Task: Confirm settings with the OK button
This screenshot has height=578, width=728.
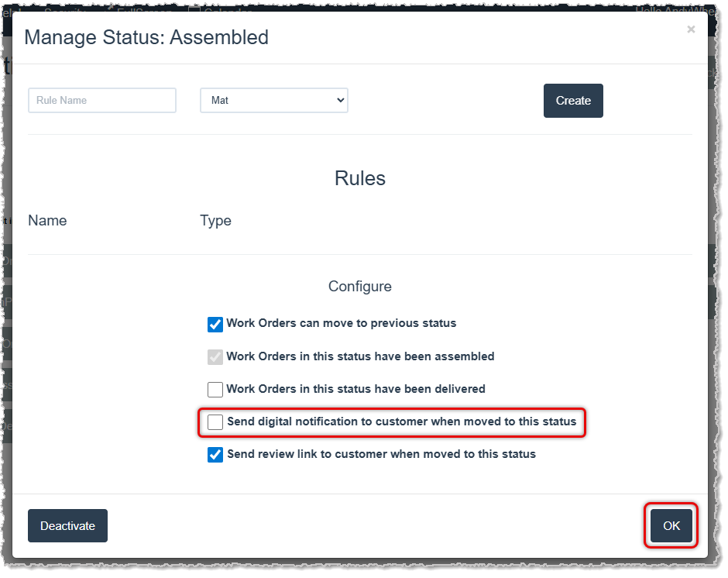Action: click(671, 525)
